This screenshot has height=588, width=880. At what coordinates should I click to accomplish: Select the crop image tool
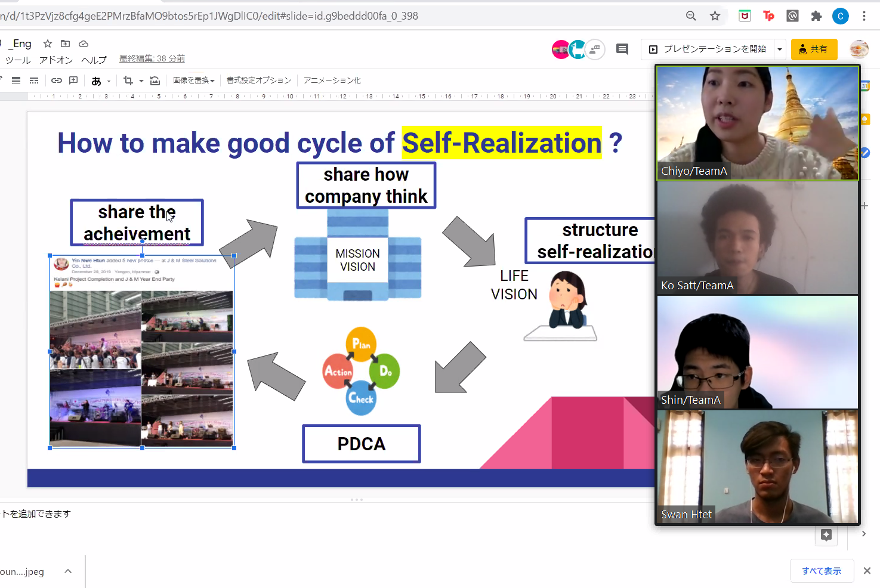pos(128,81)
